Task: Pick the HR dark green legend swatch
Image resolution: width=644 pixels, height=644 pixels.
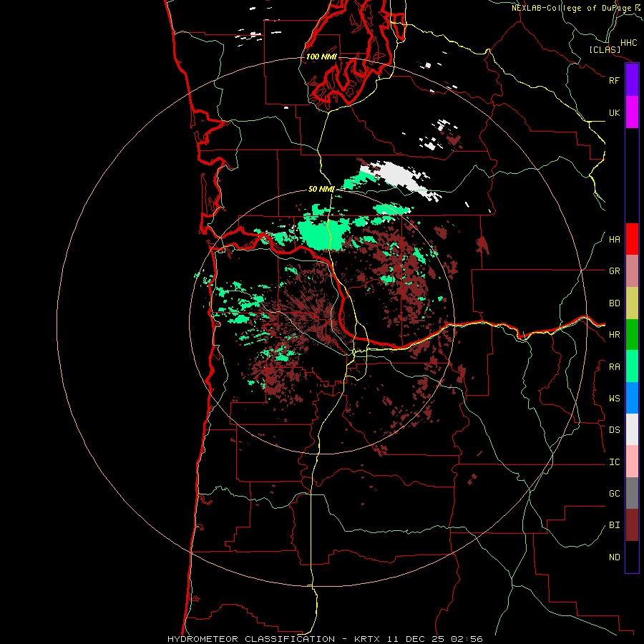Action: [632, 335]
